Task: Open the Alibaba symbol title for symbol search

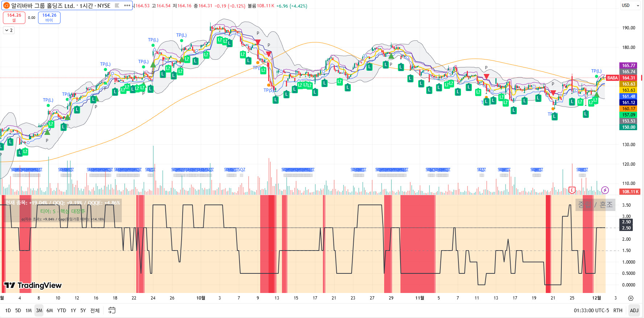Action: tap(61, 6)
